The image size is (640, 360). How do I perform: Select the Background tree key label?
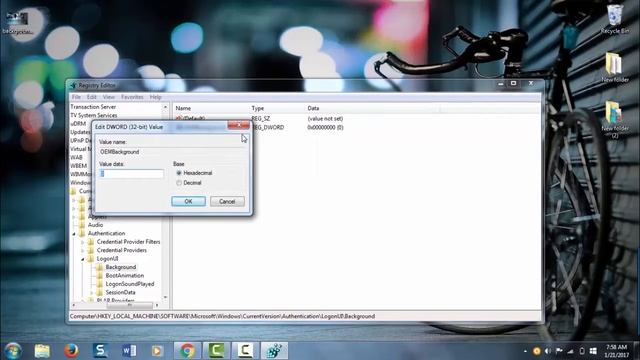click(121, 267)
